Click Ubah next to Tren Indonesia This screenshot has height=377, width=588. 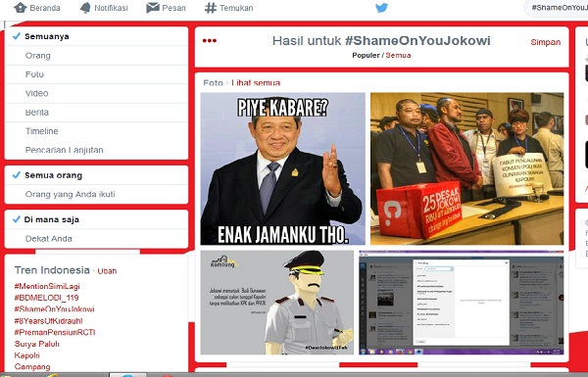tap(107, 271)
